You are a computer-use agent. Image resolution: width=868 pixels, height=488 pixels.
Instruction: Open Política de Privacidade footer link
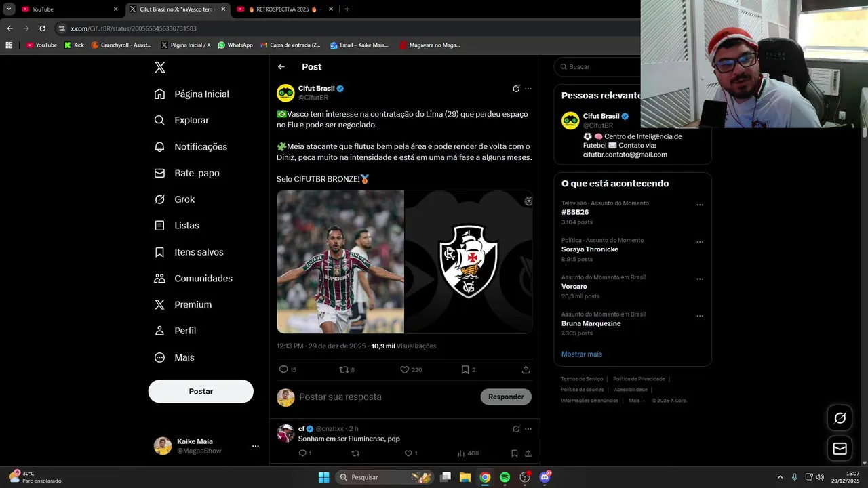[x=639, y=379]
